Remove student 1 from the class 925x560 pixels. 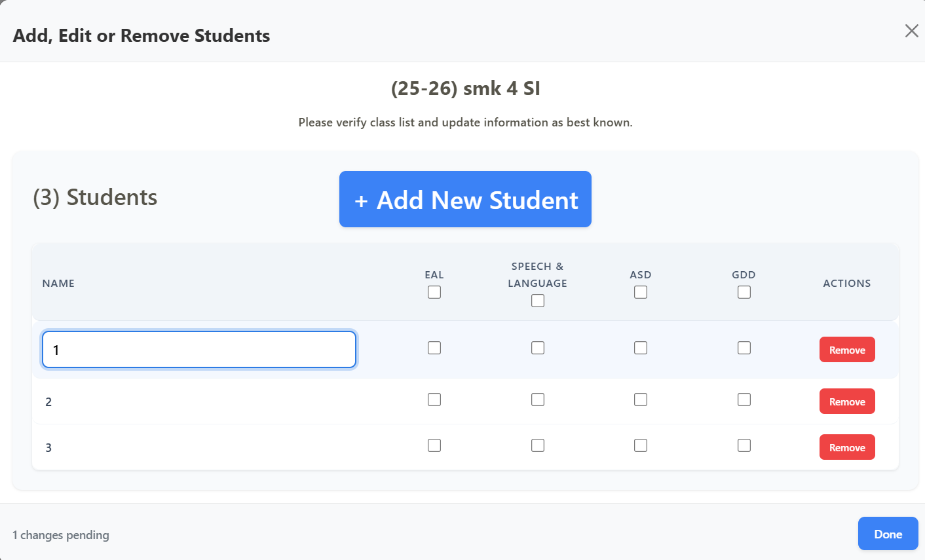[x=846, y=350]
